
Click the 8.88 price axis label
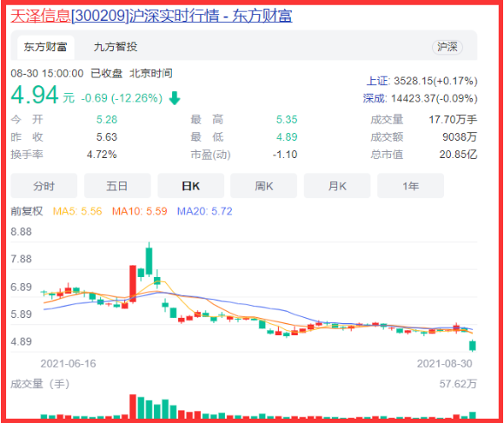click(x=21, y=232)
